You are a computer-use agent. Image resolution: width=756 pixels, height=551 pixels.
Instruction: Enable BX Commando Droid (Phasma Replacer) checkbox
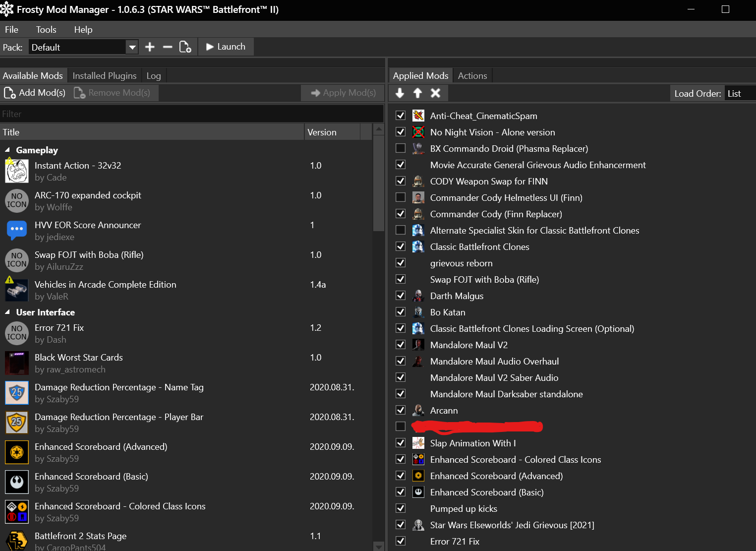[401, 148]
